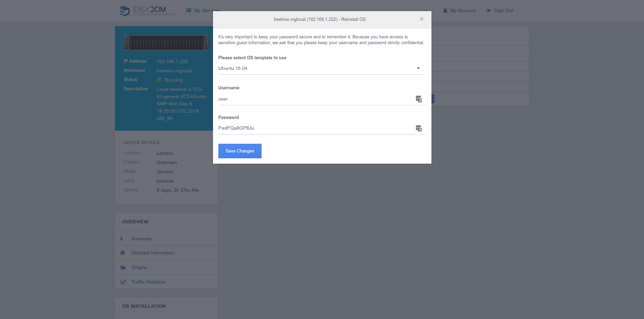Click the info icon beside Summary
The image size is (644, 319).
point(122,239)
